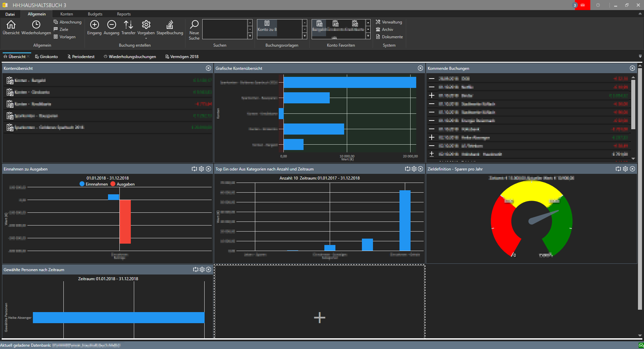
Task: Close the Grafische Kontenübersicht panel
Action: (420, 68)
